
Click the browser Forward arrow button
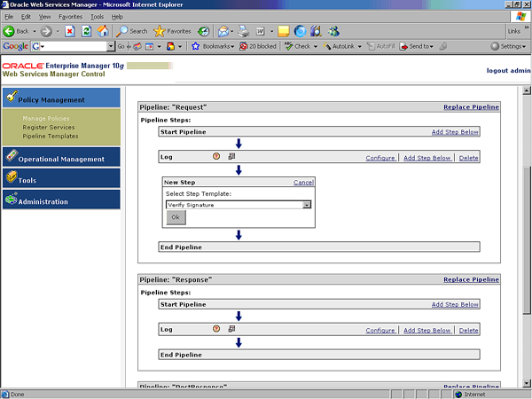tap(46, 31)
